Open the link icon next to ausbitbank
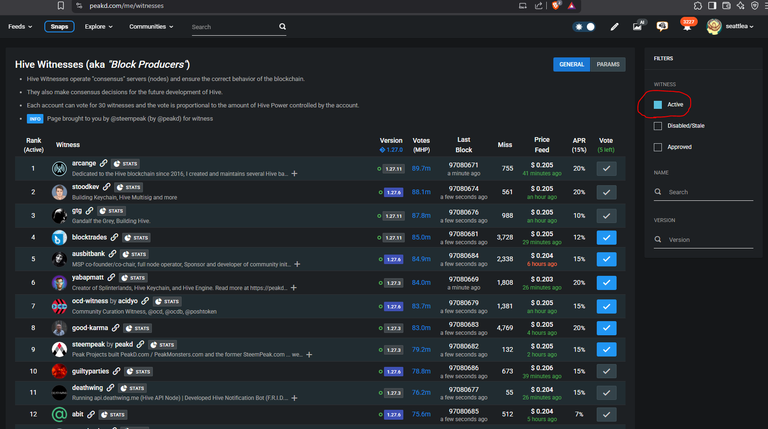 [x=112, y=254]
